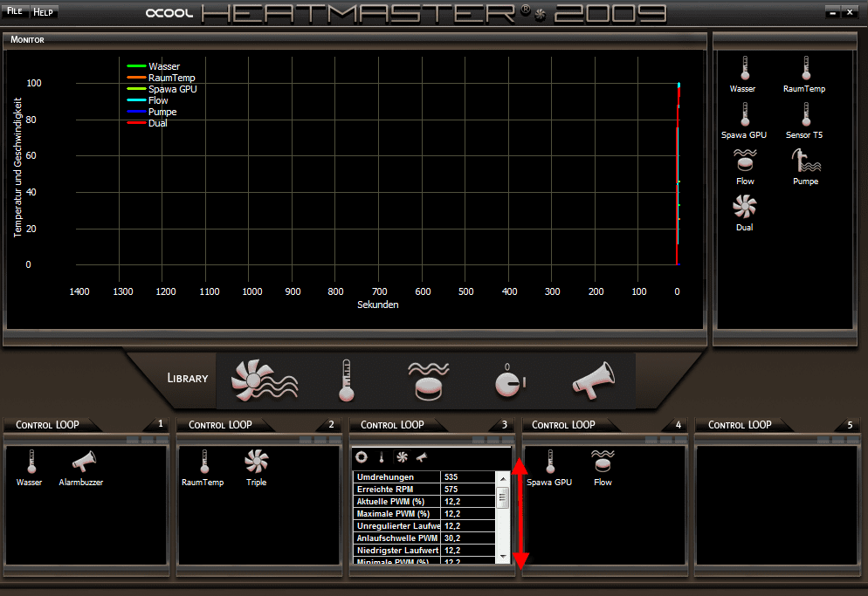Click the Control Loop 2 header

220,425
